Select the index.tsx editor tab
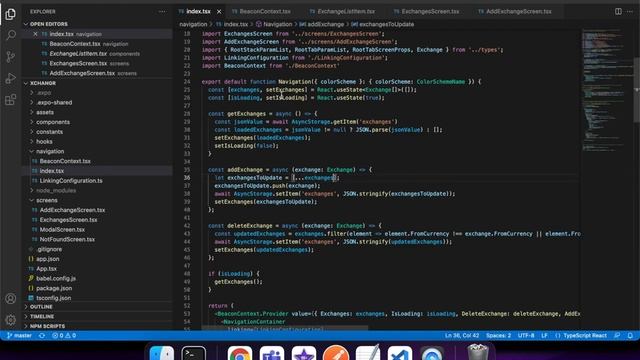 pos(198,11)
